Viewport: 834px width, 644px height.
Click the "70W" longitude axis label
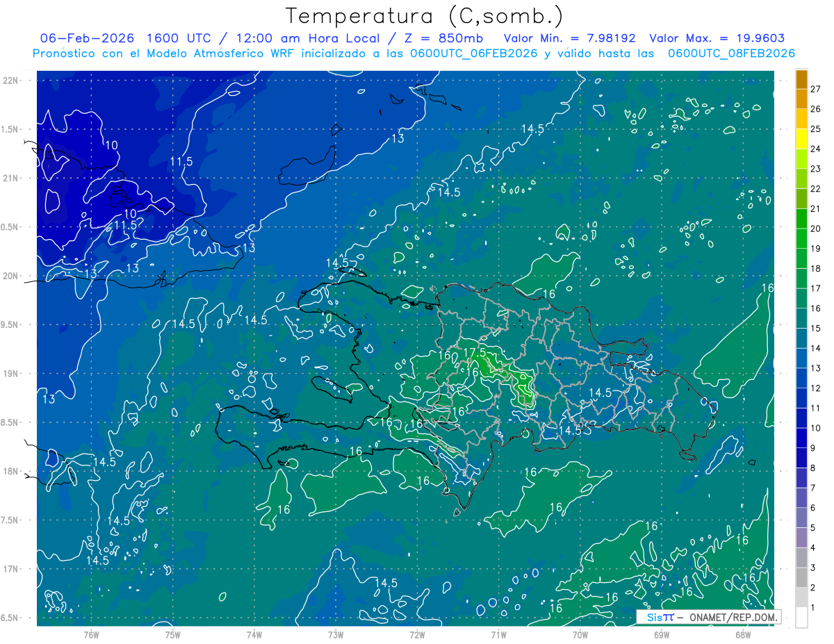(580, 635)
